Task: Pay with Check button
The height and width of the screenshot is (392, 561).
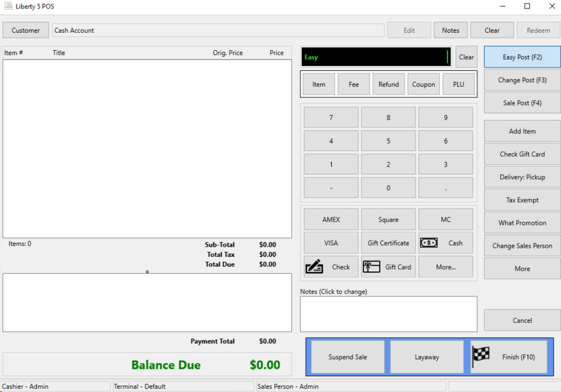Action: click(331, 267)
